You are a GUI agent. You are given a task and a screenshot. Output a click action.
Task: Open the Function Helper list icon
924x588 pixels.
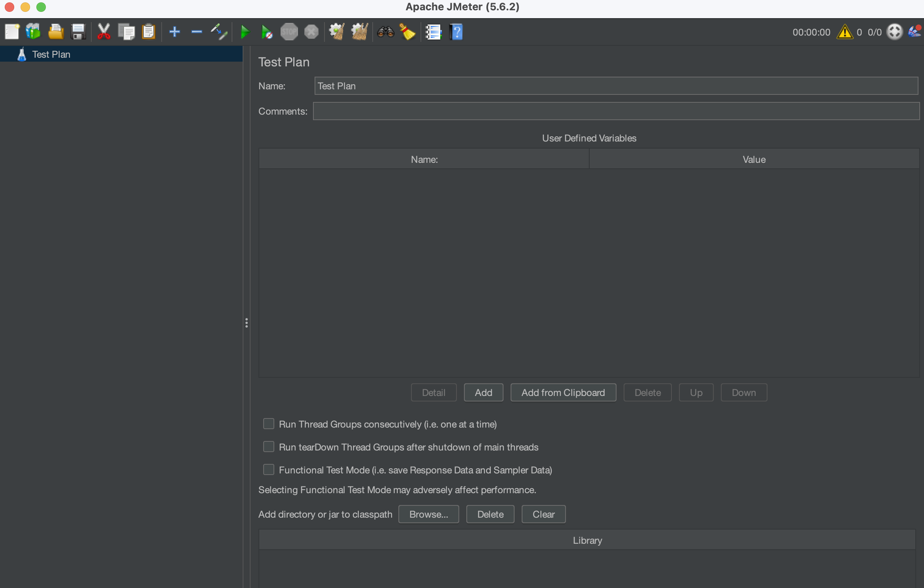click(434, 32)
